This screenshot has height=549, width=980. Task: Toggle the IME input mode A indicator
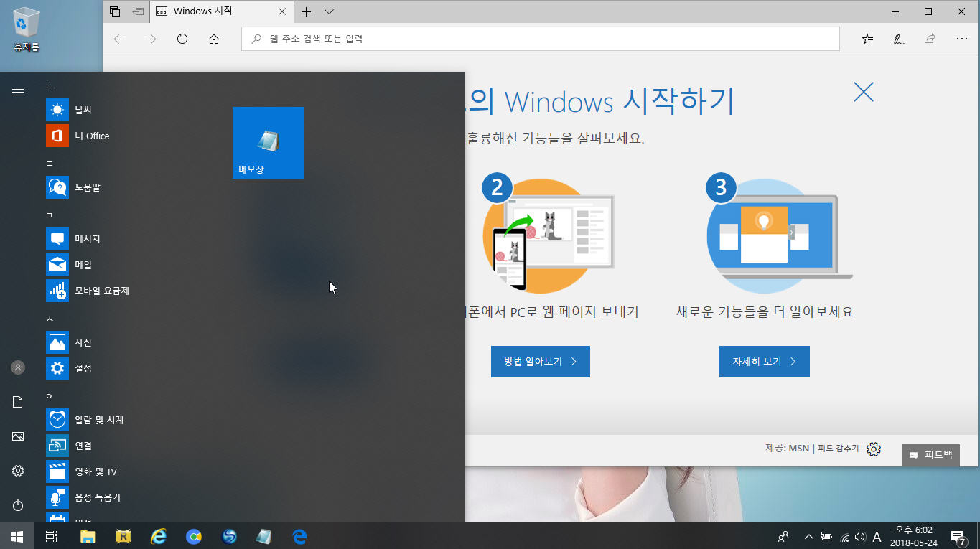[877, 536]
